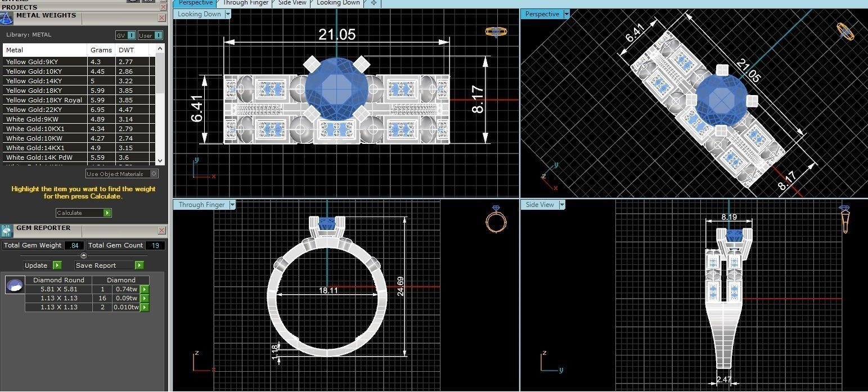Select the Yellow Gold:22KY row
Viewport: 868px width, 392px height.
point(79,110)
